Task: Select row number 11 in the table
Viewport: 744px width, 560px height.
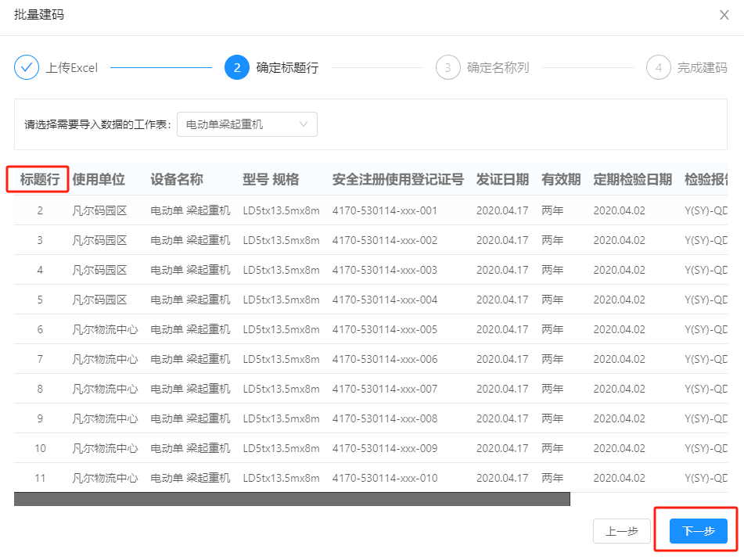Action: [40, 478]
